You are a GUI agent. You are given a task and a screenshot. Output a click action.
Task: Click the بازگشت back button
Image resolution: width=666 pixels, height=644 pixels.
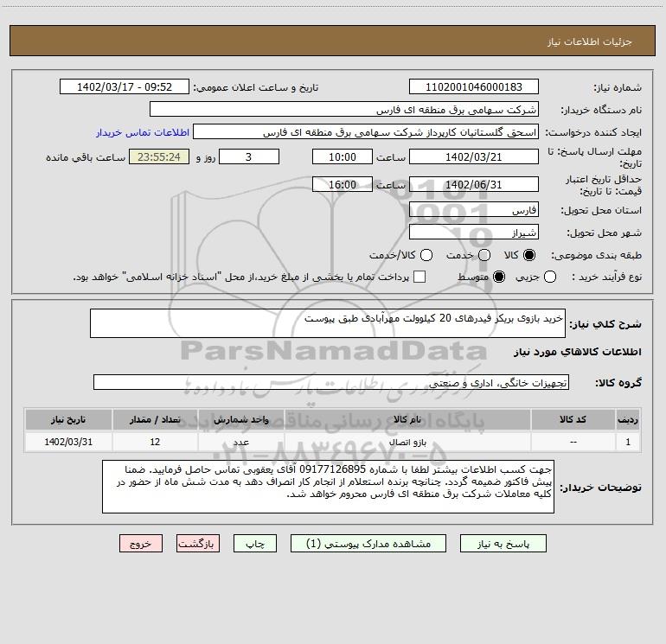pos(198,544)
